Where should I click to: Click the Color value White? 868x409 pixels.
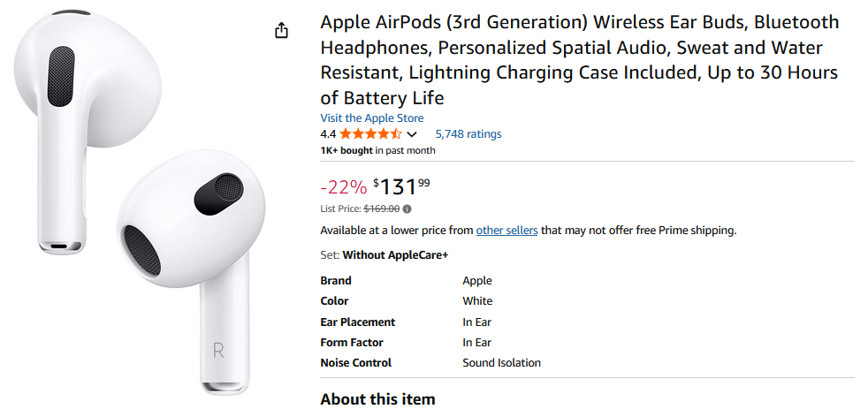click(x=477, y=301)
